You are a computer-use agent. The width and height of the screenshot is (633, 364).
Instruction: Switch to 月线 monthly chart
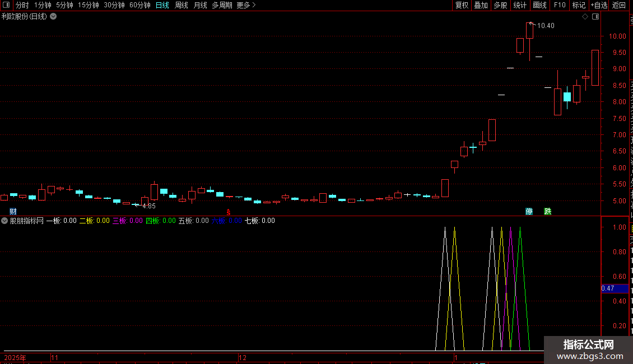(200, 5)
